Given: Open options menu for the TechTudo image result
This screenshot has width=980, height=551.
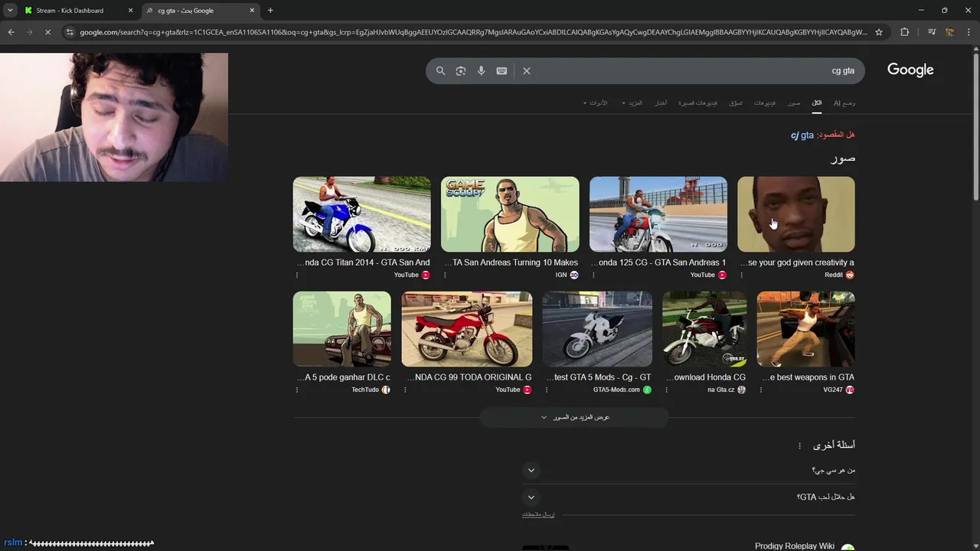Looking at the screenshot, I should pos(296,390).
